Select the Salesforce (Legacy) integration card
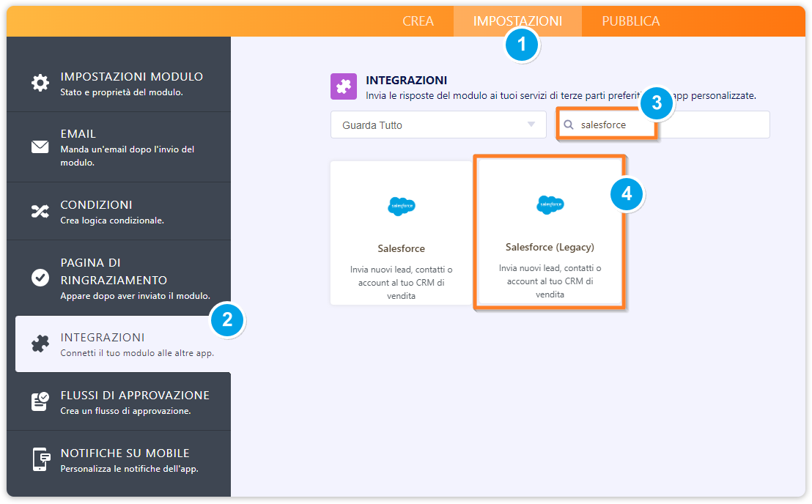812x504 pixels. 550,231
